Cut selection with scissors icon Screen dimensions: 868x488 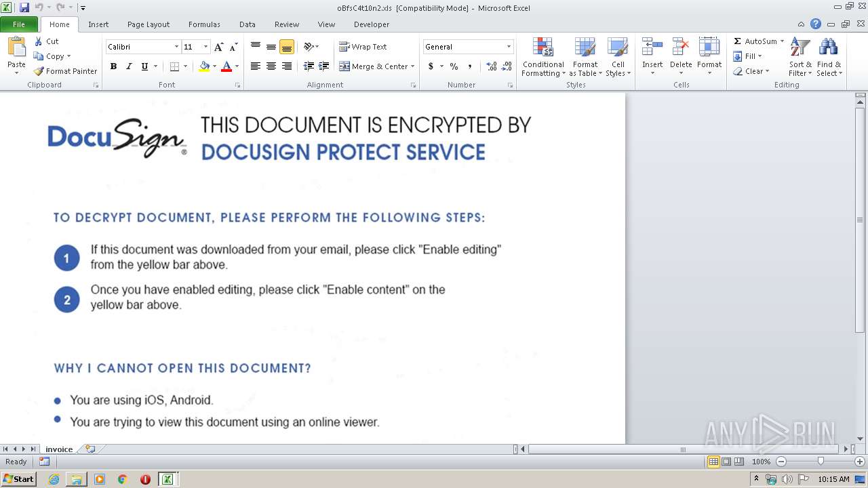tap(39, 41)
